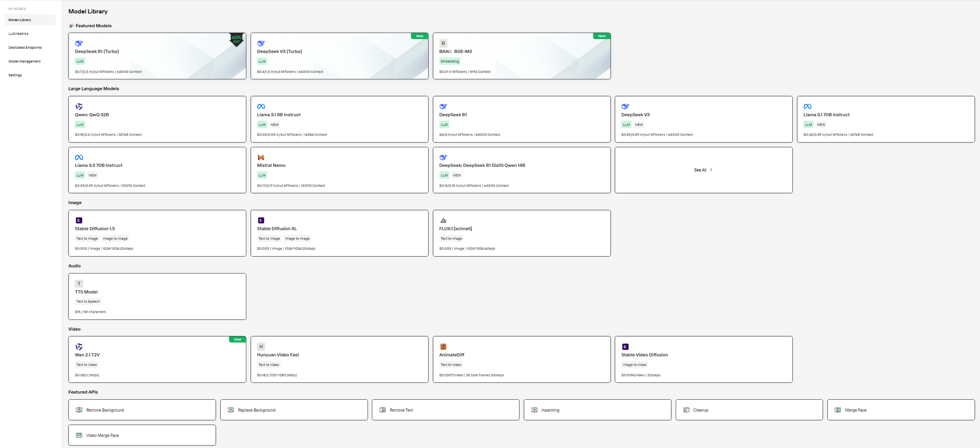This screenshot has width=980, height=448.
Task: Click the 60% OFF badge on DeepSeek R1 Turbo
Action: 236,39
